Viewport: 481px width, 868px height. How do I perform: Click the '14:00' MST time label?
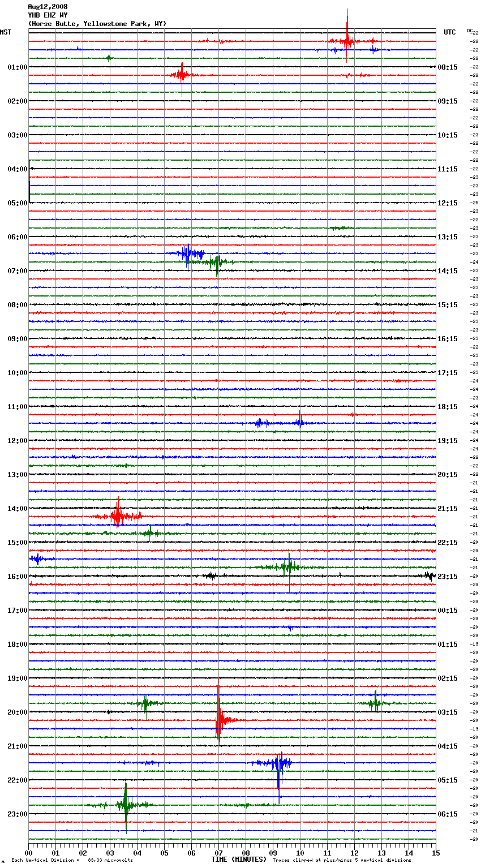click(18, 509)
